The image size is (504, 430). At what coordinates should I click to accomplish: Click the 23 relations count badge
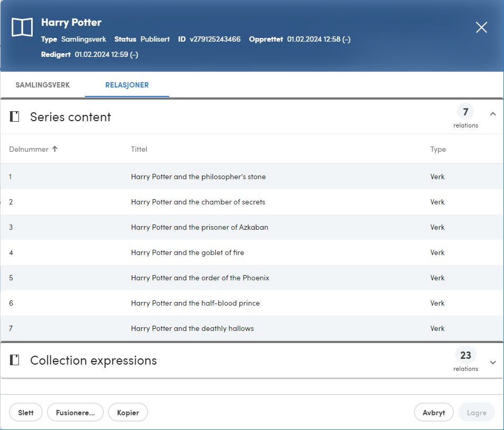(x=466, y=355)
